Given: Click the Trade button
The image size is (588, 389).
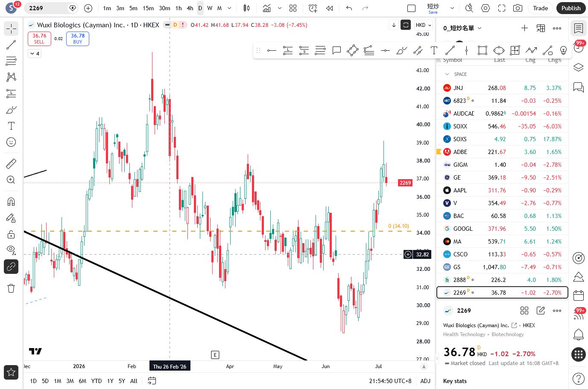Looking at the screenshot, I should pos(540,8).
